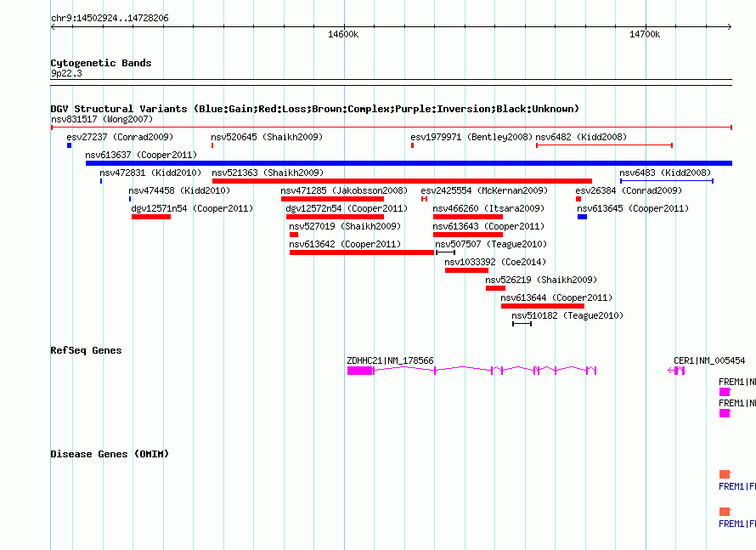Click the nsv1033392 (Coe2014) red bar
Image resolution: width=756 pixels, height=550 pixels.
point(466,270)
